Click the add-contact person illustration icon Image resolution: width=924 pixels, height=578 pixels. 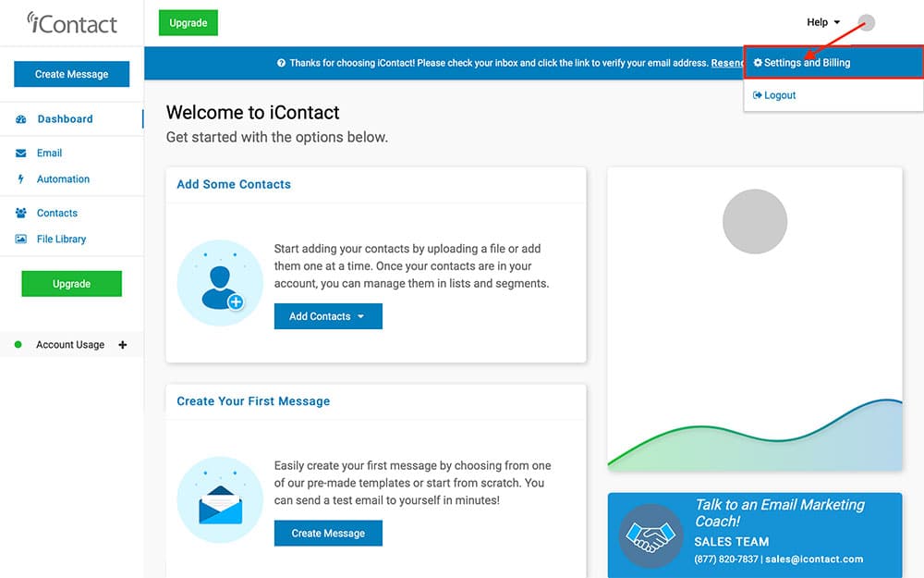(220, 283)
